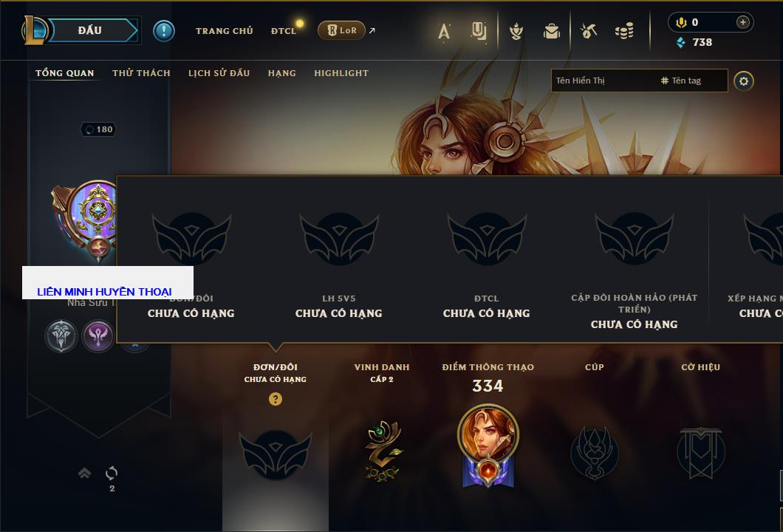
Task: Open the TFT laurel icon in top bar
Action: (516, 32)
